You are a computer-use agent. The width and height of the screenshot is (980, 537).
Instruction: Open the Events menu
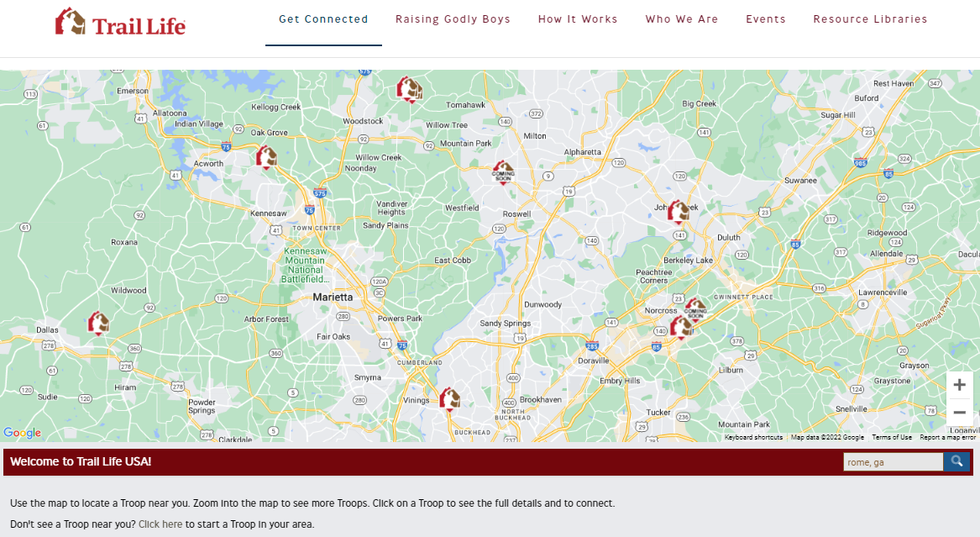pos(766,19)
